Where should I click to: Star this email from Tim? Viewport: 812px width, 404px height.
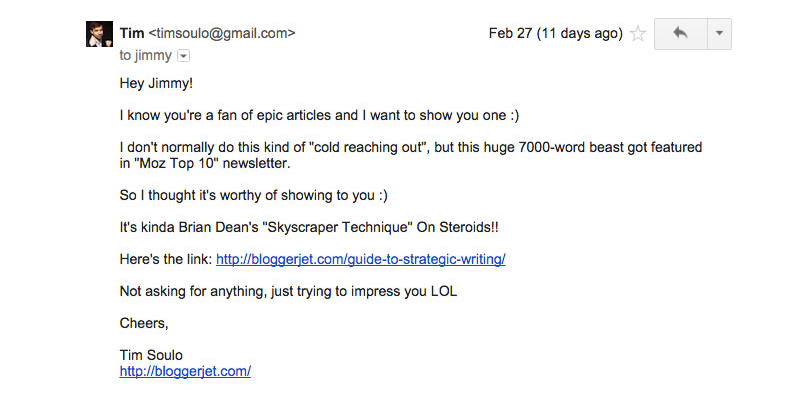pos(638,34)
